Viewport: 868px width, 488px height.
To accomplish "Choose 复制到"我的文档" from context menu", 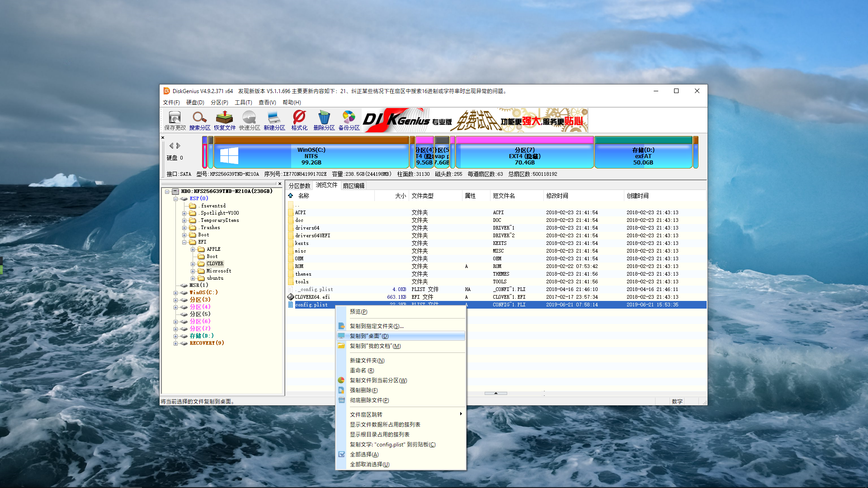I will coord(375,346).
